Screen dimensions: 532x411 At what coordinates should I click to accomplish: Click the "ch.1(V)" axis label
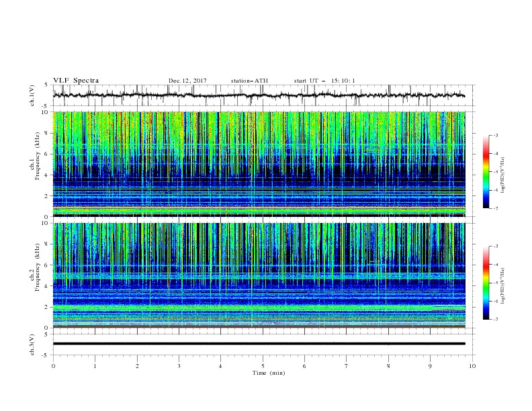tap(32, 95)
